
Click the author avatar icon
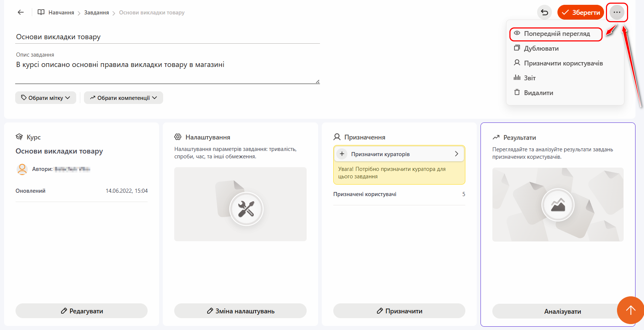pos(22,169)
